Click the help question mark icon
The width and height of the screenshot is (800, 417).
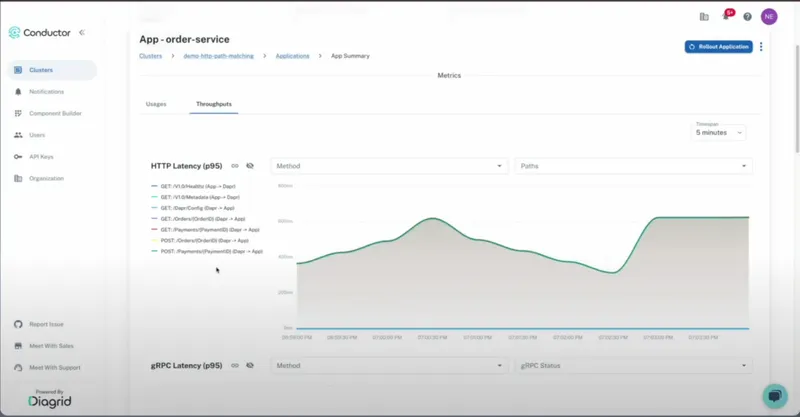click(747, 16)
